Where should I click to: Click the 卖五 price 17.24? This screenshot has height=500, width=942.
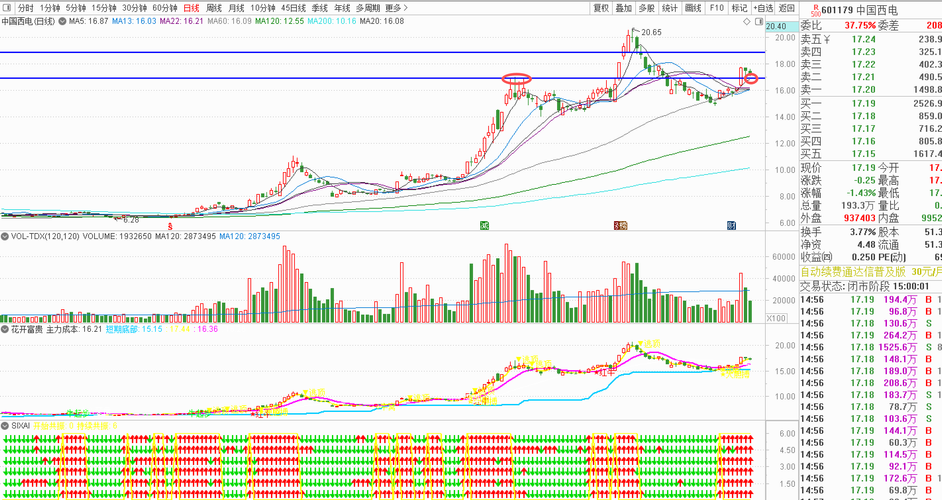pos(863,40)
